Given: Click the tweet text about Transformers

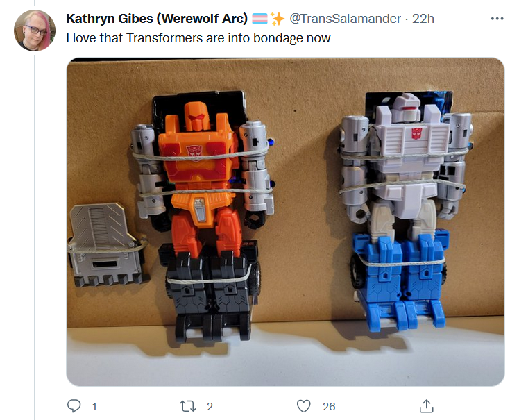Looking at the screenshot, I should coord(198,38).
